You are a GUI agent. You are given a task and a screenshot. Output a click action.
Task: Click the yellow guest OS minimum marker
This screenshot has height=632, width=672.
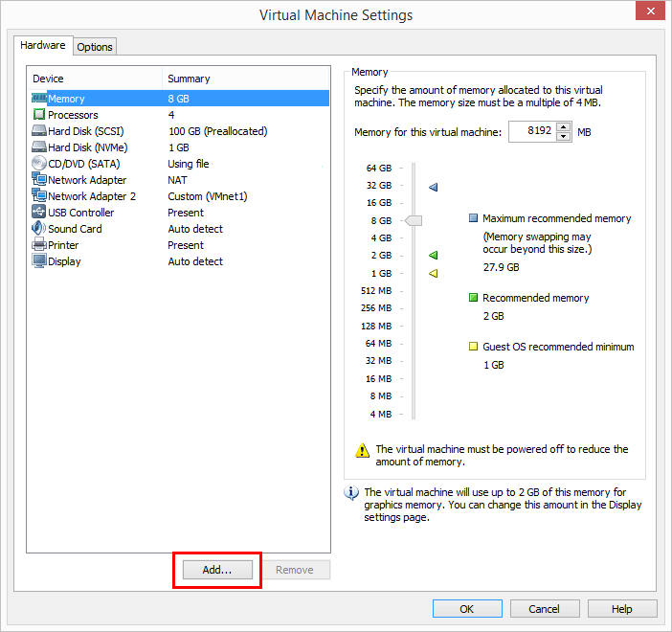434,273
